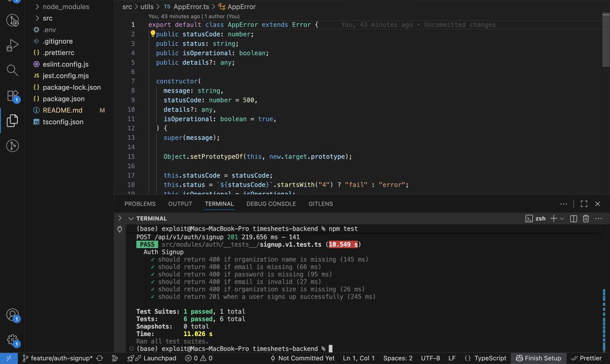This screenshot has height=364, width=610.
Task: Click the src breadcrumb segment
Action: point(127,7)
